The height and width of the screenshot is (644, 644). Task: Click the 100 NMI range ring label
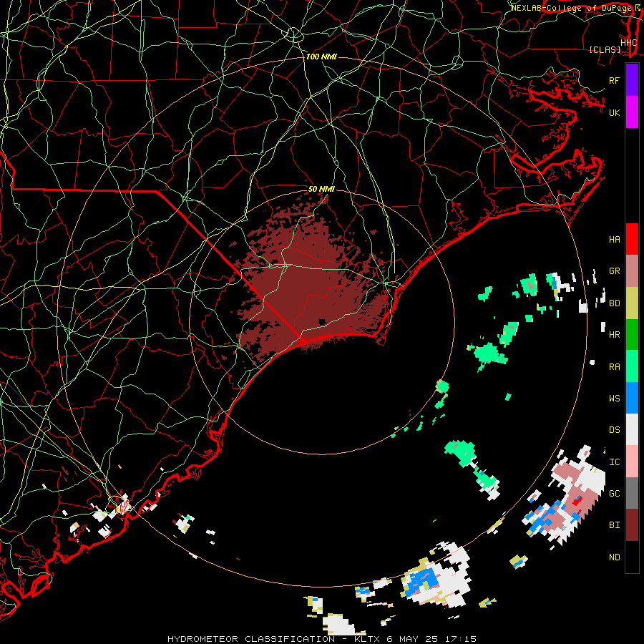click(x=321, y=57)
